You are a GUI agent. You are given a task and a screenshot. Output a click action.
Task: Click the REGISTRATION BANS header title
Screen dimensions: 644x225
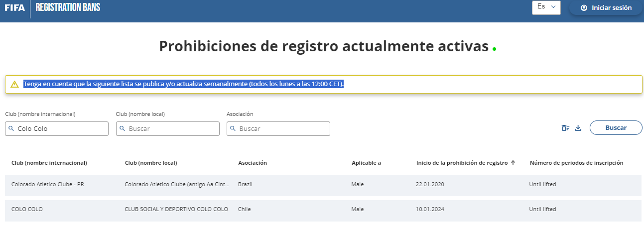pos(68,8)
